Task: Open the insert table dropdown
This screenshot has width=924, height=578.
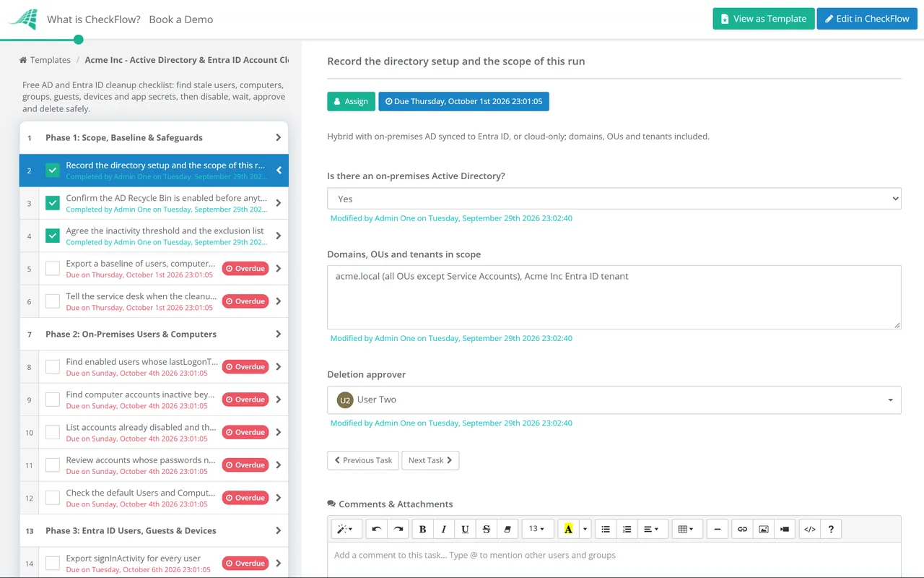Action: (x=687, y=529)
